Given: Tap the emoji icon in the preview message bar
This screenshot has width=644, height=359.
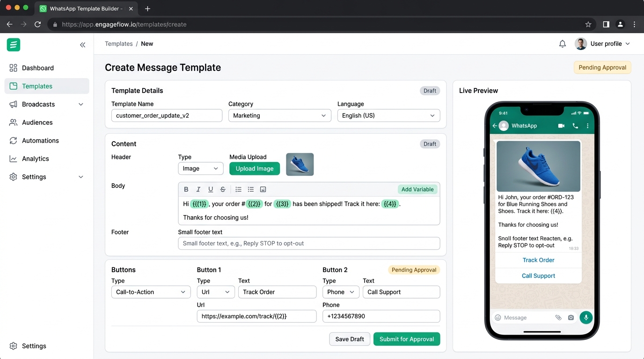Looking at the screenshot, I should pos(498,317).
